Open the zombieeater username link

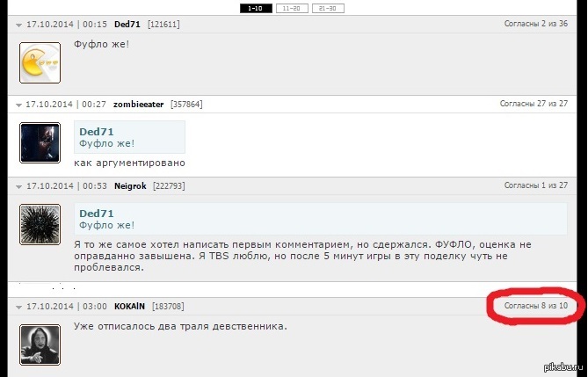tap(139, 104)
